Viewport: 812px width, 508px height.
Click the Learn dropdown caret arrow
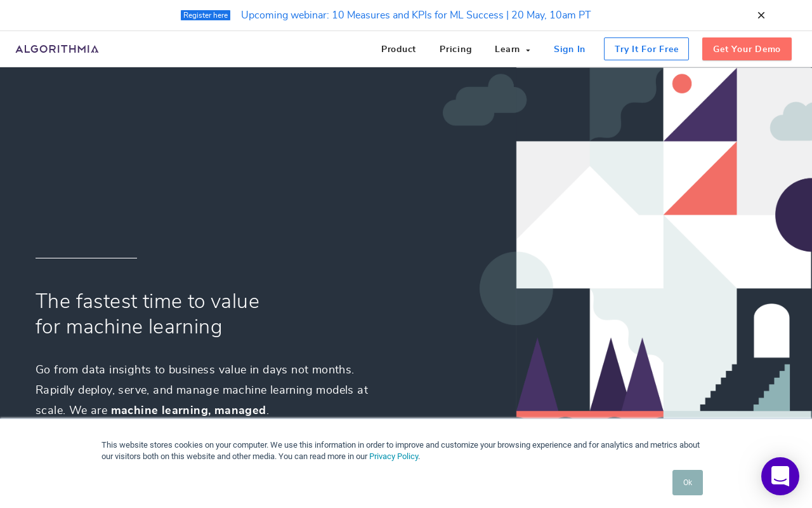coord(528,50)
